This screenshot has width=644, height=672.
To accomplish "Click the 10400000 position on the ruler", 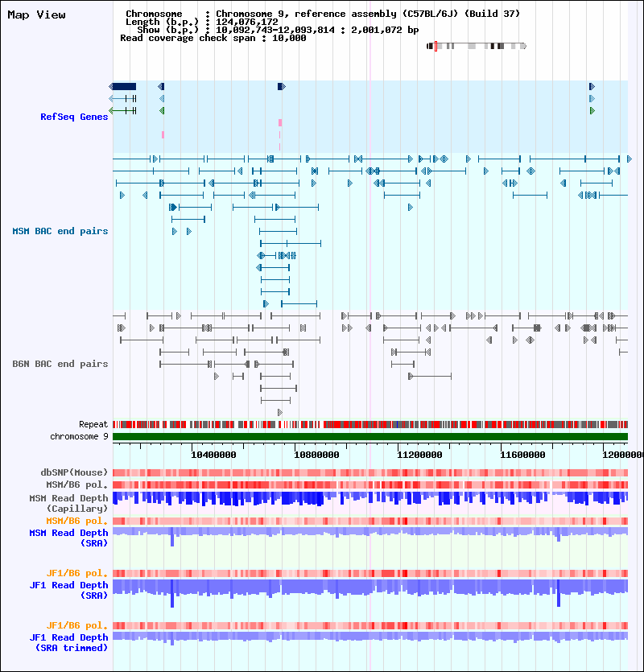I will pyautogui.click(x=213, y=455).
